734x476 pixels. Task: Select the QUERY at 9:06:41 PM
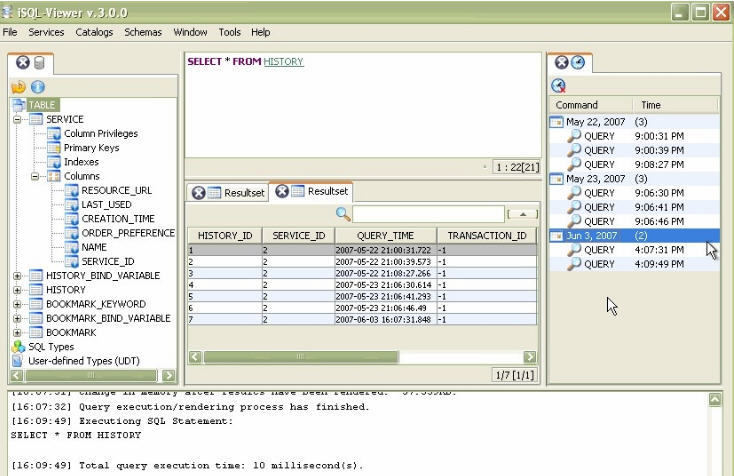[634, 207]
